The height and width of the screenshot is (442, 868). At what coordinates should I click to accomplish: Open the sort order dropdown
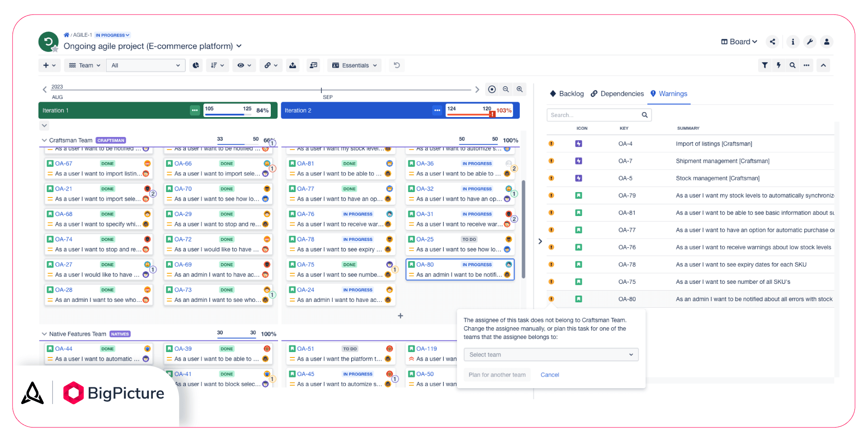click(218, 66)
